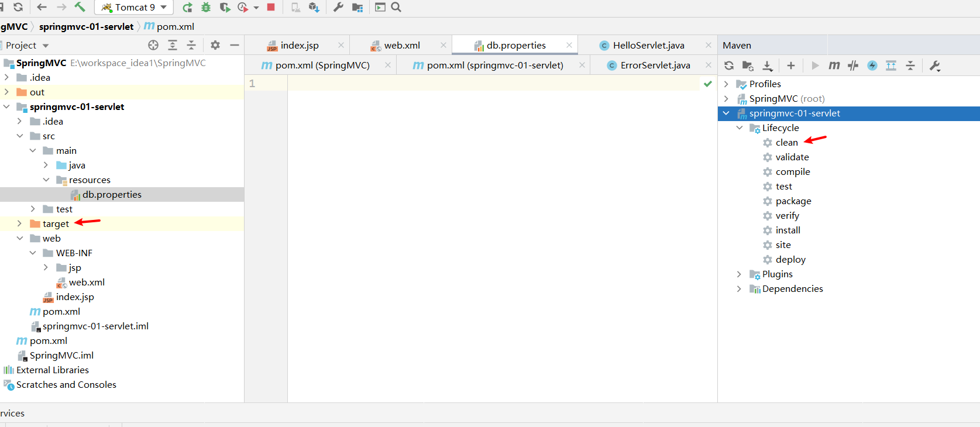This screenshot has width=980, height=427.
Task: Expand the Dependencies node in Maven
Action: point(739,288)
